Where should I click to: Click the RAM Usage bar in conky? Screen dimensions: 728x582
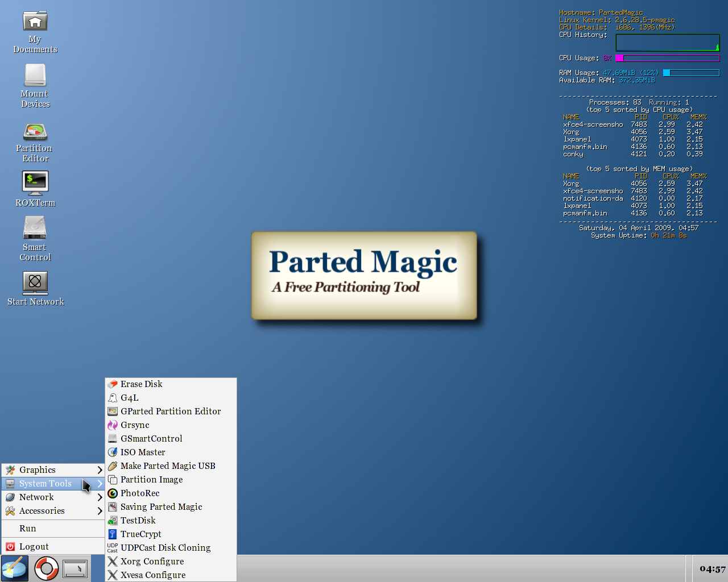[x=691, y=73]
